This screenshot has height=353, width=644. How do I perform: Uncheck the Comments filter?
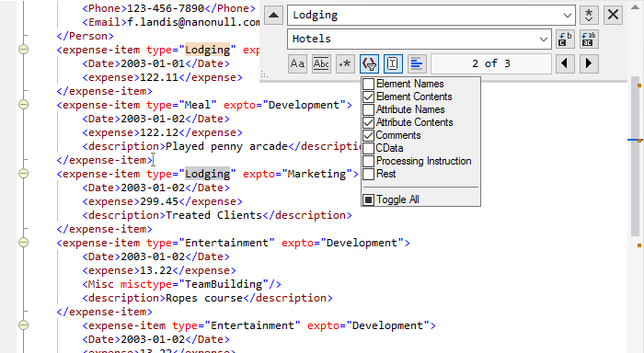click(368, 135)
